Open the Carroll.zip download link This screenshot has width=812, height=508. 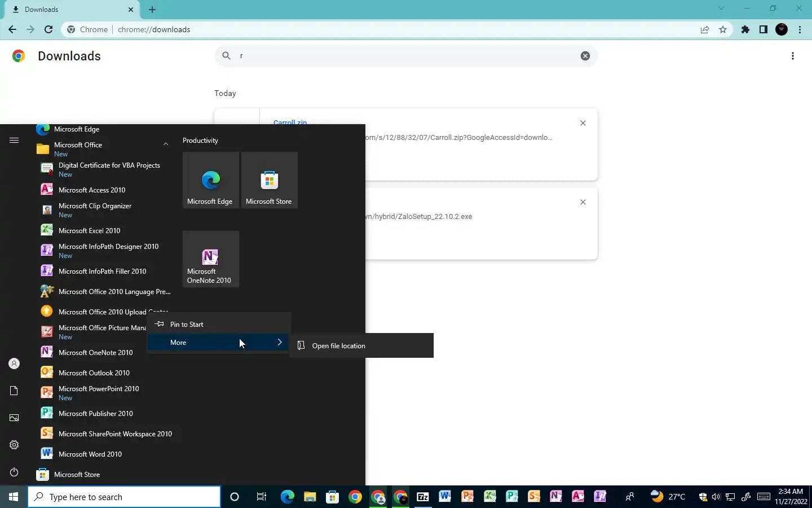(x=290, y=122)
